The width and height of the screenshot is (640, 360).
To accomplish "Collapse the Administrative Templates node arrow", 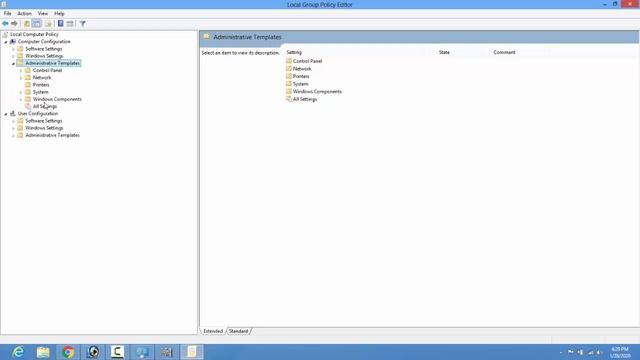I will pyautogui.click(x=13, y=64).
